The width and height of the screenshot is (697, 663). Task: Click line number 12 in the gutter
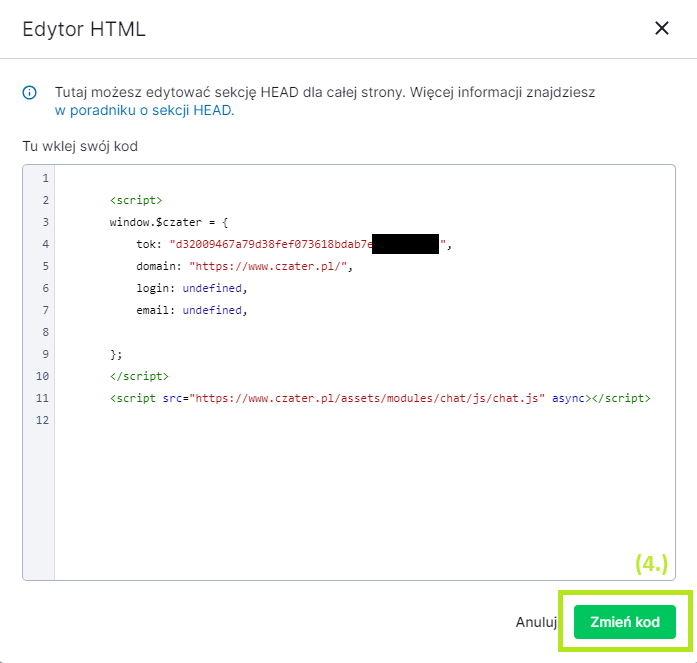pyautogui.click(x=42, y=420)
